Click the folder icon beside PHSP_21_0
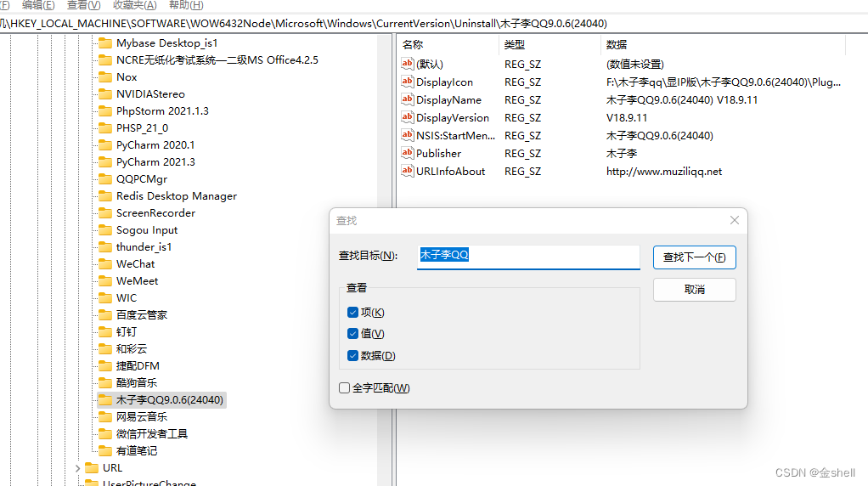 pyautogui.click(x=105, y=127)
